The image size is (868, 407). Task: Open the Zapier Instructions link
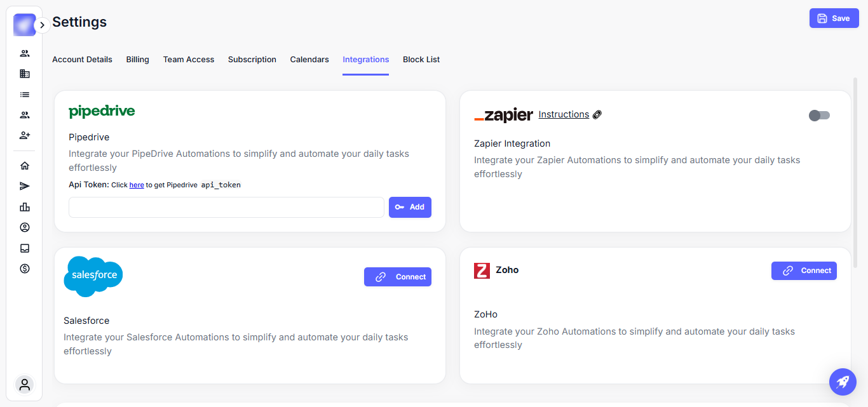(564, 115)
